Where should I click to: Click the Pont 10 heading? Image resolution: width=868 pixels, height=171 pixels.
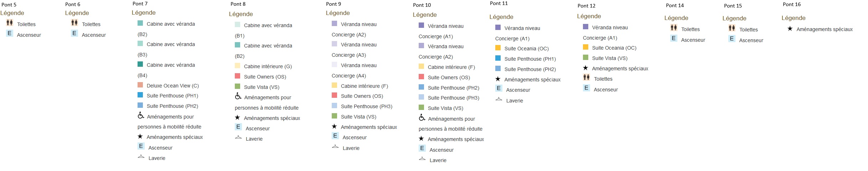pos(422,5)
